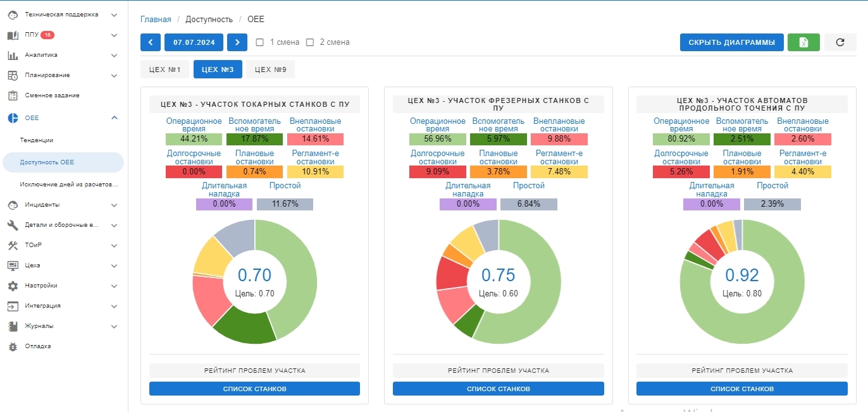Screen dimensions: 868x412
Task: Expand the Планирование sidebar menu
Action: (x=114, y=76)
